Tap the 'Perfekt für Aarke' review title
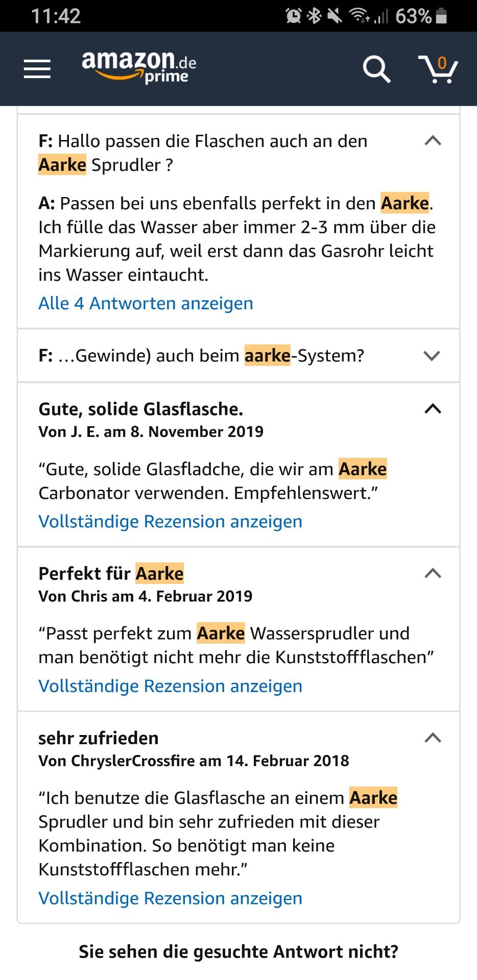The width and height of the screenshot is (477, 980). 111,574
